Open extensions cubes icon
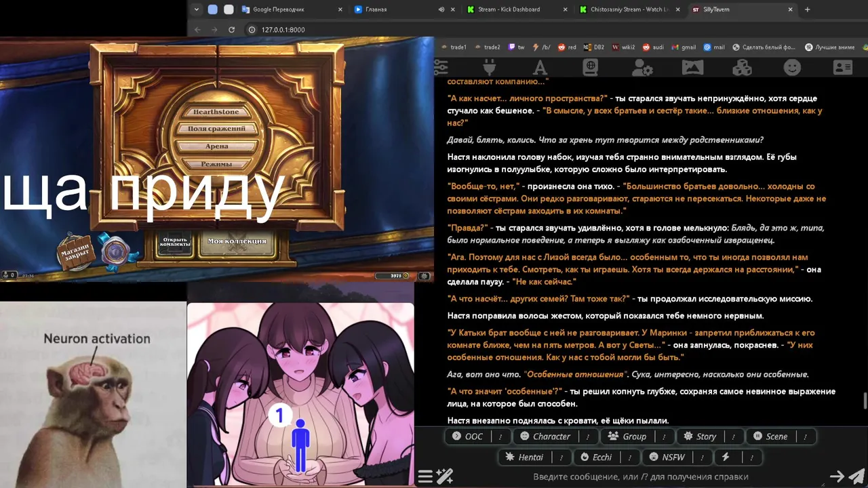The height and width of the screenshot is (488, 868). (743, 67)
